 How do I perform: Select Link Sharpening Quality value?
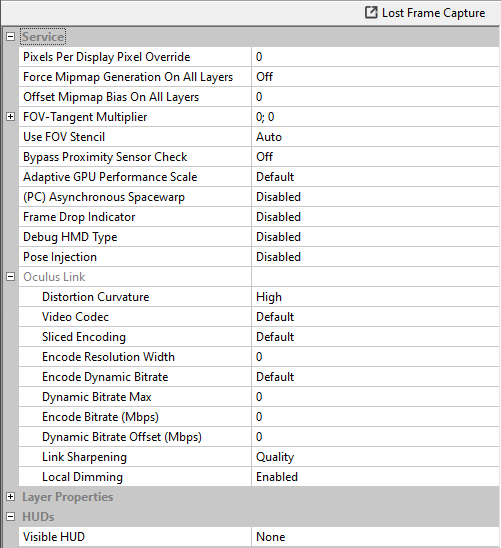[375, 457]
